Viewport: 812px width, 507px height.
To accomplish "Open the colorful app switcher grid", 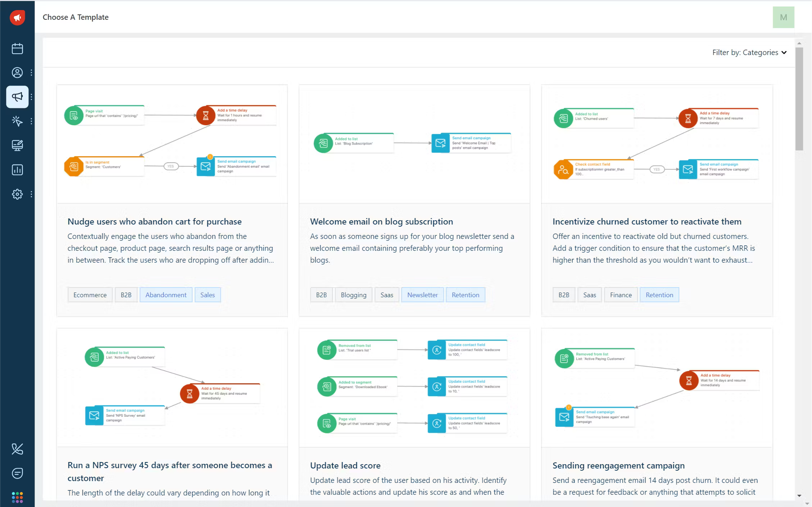I will (x=17, y=497).
